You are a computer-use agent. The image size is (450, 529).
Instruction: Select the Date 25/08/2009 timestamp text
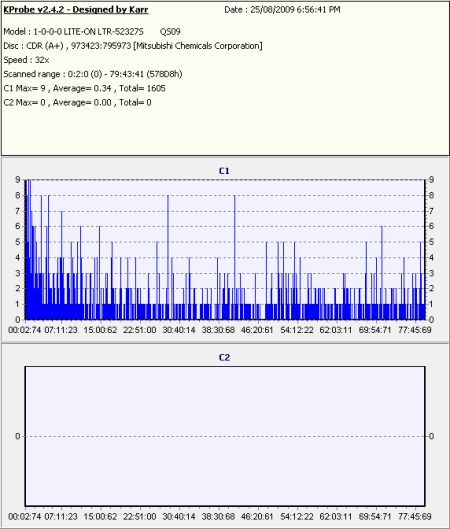click(x=282, y=10)
